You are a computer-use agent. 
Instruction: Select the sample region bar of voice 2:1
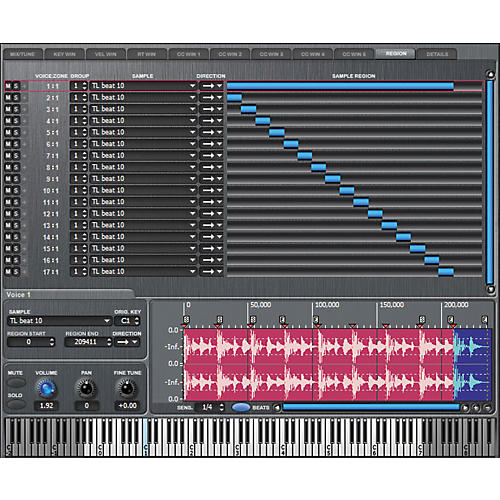click(235, 97)
